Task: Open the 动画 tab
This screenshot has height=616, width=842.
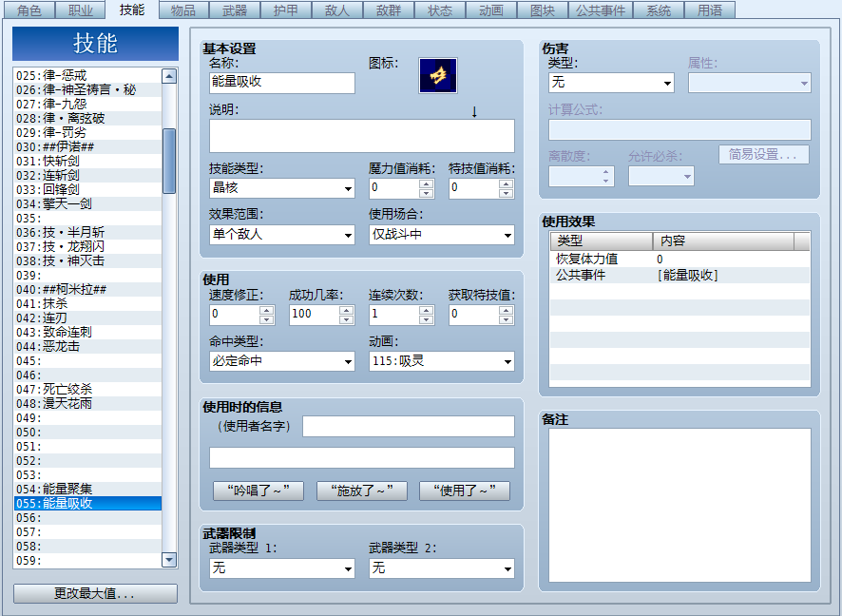Action: pos(490,10)
